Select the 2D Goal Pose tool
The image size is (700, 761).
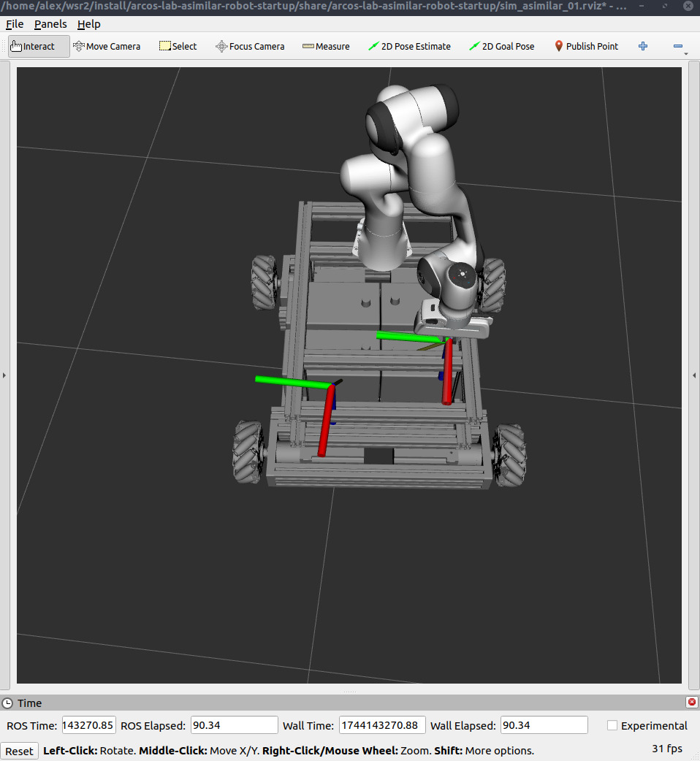[501, 46]
